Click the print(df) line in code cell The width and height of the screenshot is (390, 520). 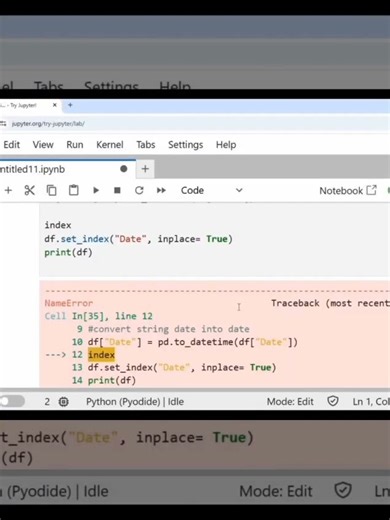pos(68,252)
